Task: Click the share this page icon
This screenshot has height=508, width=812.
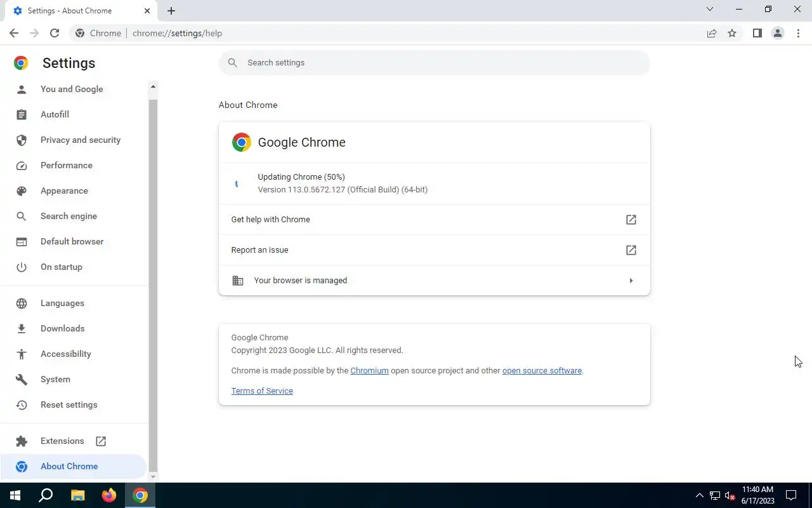Action: pos(712,33)
